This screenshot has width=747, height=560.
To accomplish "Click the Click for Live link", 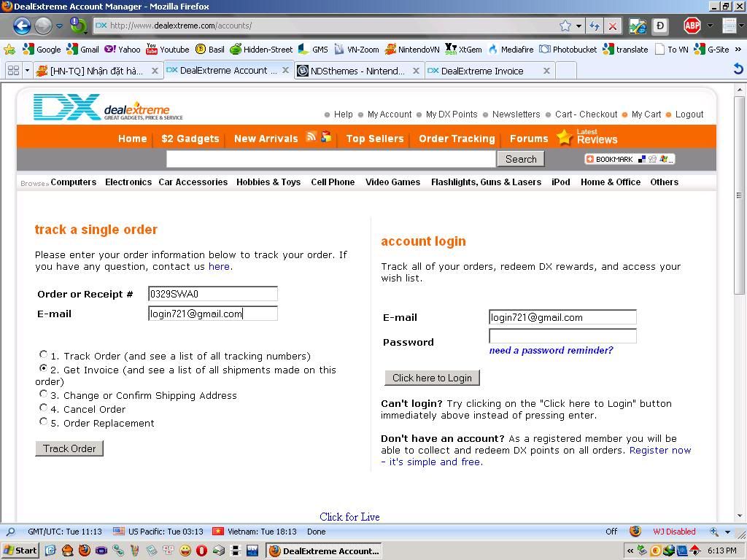I will [x=349, y=517].
